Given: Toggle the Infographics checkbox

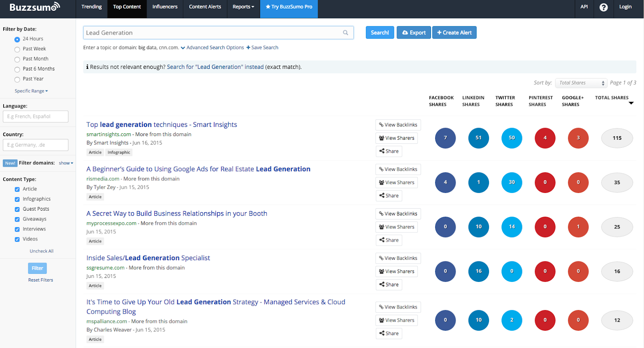Looking at the screenshot, I should click(x=17, y=199).
